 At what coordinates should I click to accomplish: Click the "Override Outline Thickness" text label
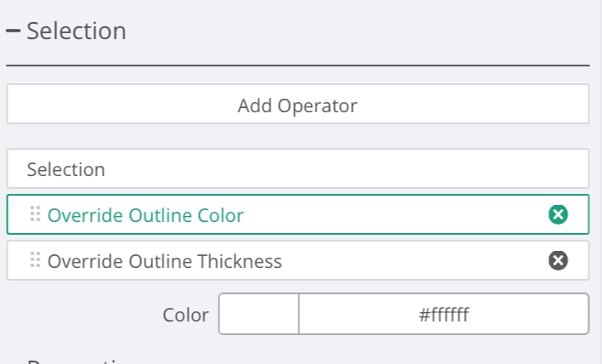(x=164, y=261)
